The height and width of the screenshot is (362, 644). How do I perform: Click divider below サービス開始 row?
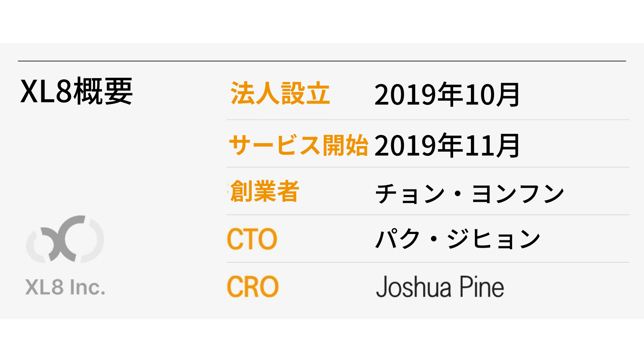[x=428, y=167]
